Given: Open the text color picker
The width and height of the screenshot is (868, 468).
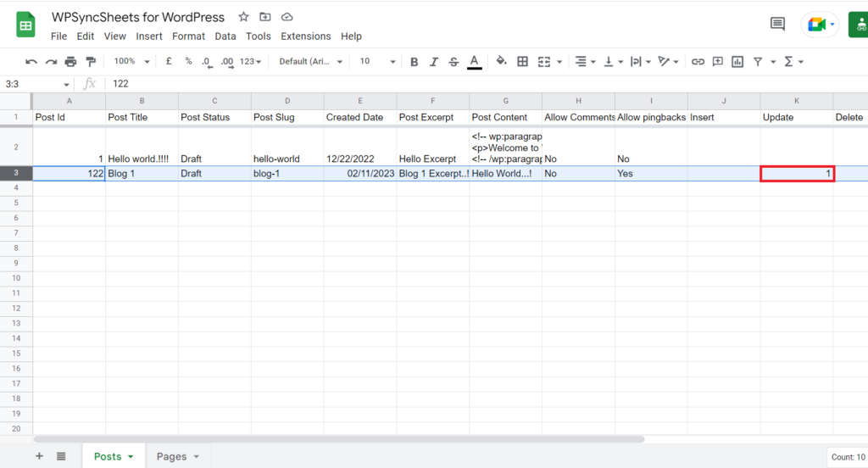Looking at the screenshot, I should coord(474,62).
